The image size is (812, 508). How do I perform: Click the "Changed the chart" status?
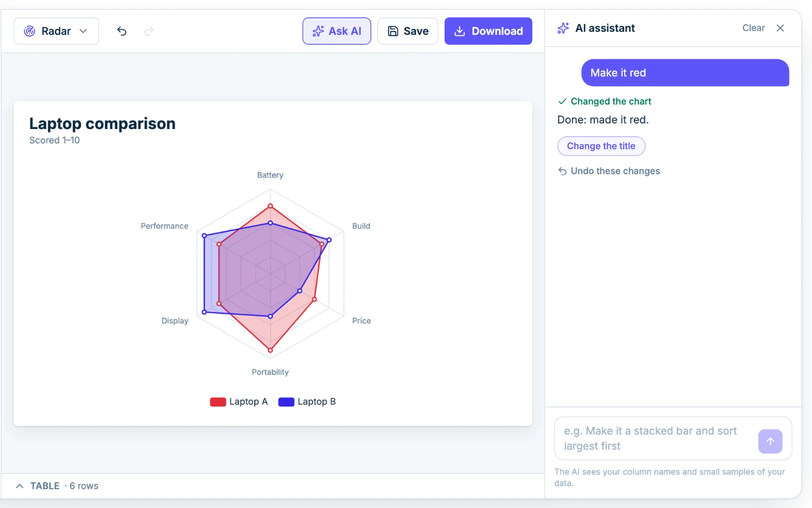pos(604,101)
